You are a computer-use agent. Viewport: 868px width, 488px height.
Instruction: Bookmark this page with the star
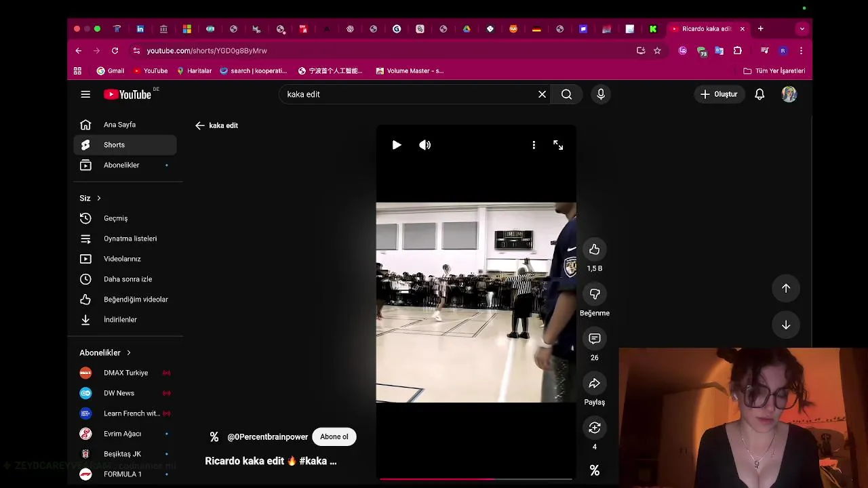[x=657, y=51]
